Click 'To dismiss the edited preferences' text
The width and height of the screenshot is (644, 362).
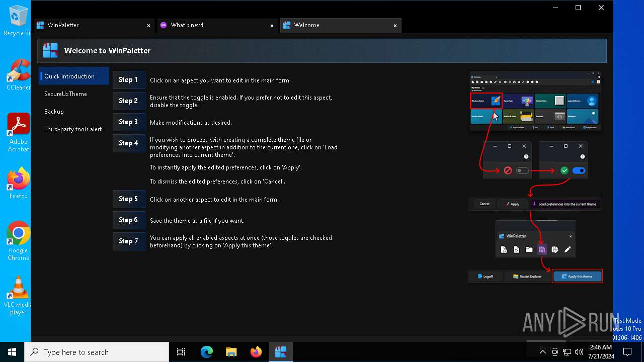click(x=218, y=182)
